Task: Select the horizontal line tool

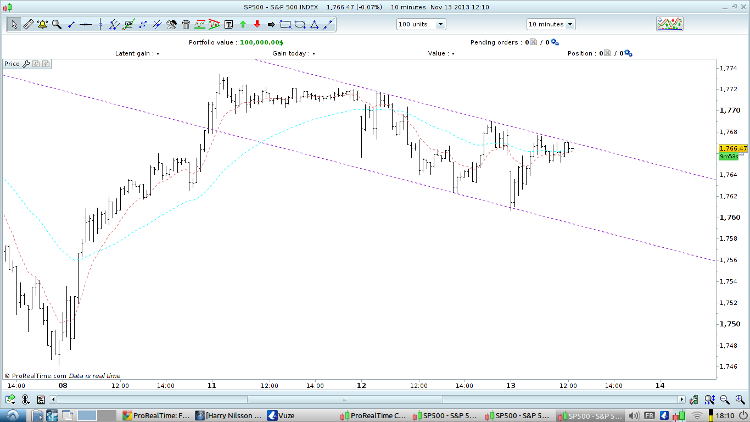Action: tap(86, 24)
